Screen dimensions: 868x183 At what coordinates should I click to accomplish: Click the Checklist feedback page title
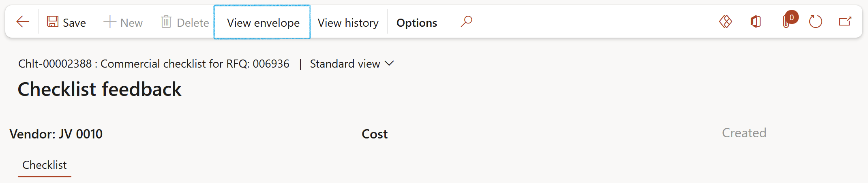pos(100,89)
